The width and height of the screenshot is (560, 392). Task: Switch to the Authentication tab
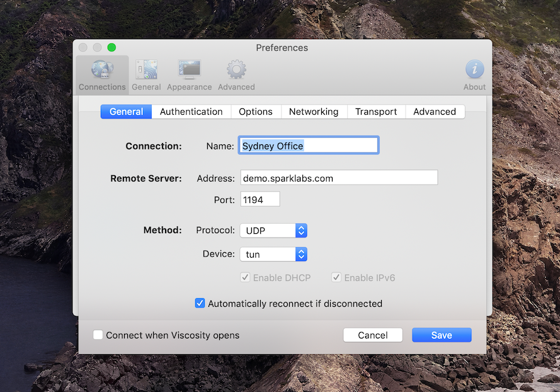click(191, 112)
